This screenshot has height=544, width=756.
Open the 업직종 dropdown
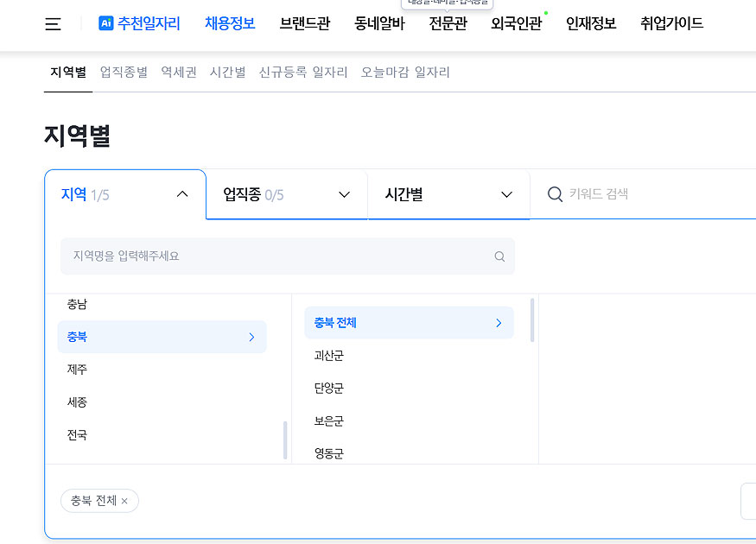[x=286, y=194]
